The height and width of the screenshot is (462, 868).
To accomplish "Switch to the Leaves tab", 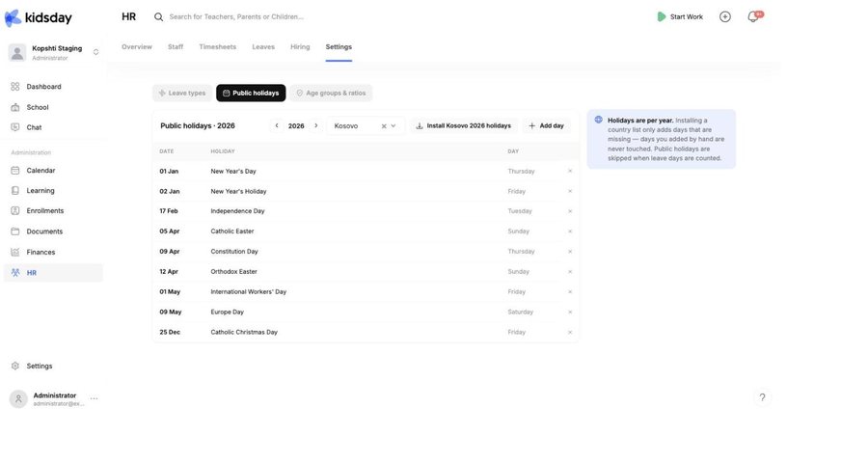I will point(263,47).
